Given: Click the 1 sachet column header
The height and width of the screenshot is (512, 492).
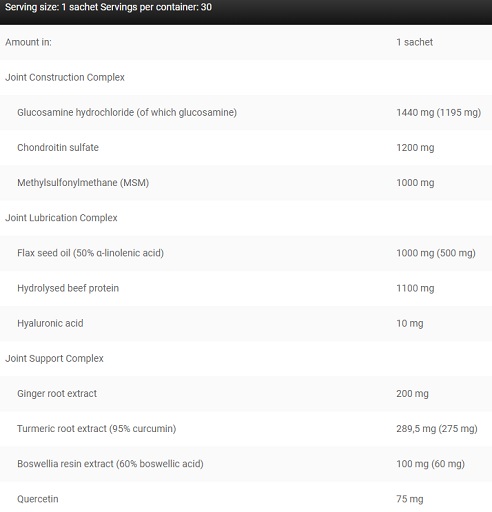Looking at the screenshot, I should pyautogui.click(x=414, y=42).
